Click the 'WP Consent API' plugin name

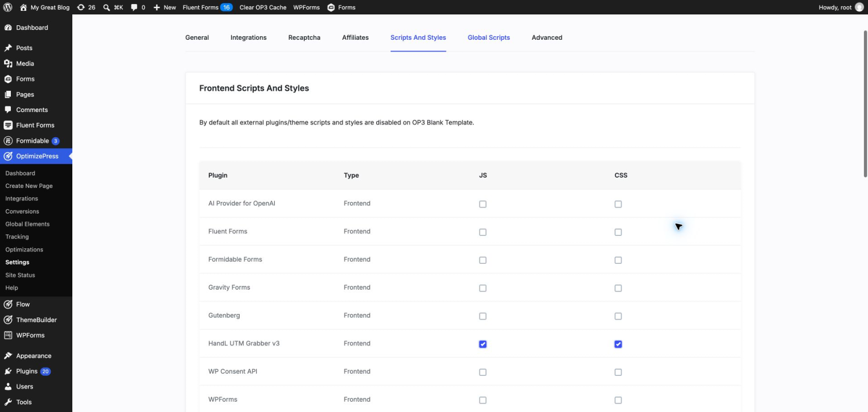point(233,371)
